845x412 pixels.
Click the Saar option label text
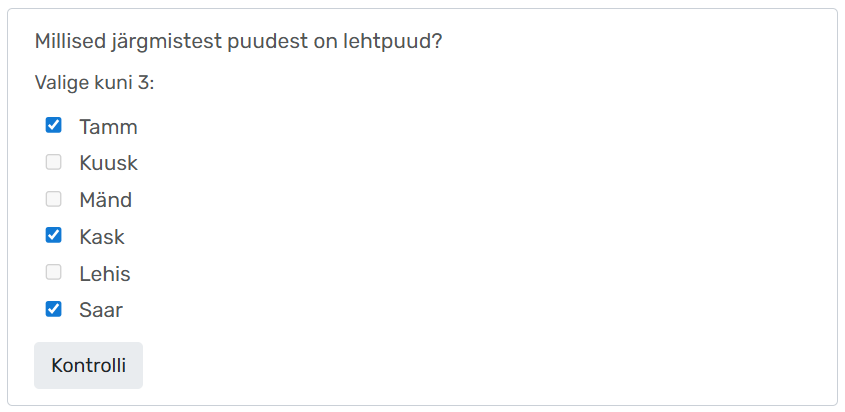pyautogui.click(x=101, y=310)
